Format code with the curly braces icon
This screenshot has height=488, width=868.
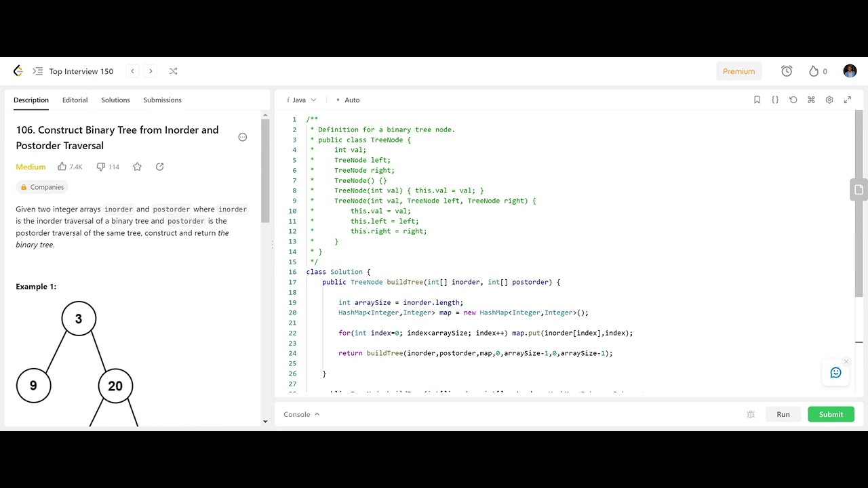[775, 100]
